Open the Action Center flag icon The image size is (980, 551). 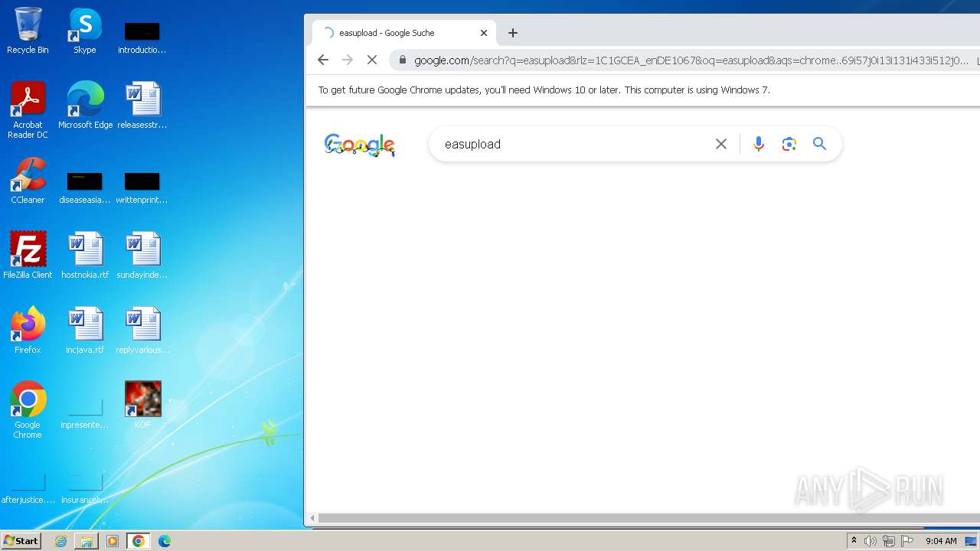click(x=907, y=541)
